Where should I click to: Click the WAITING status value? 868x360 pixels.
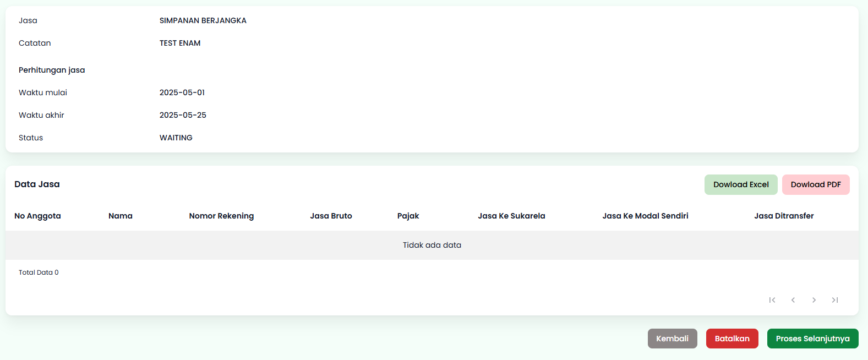tap(176, 138)
